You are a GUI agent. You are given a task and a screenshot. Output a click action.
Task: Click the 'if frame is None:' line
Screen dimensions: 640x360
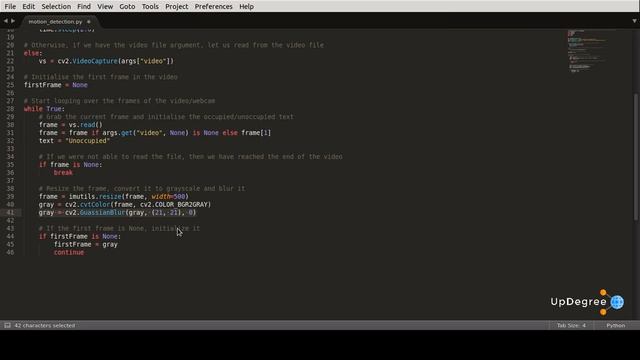pyautogui.click(x=71, y=165)
